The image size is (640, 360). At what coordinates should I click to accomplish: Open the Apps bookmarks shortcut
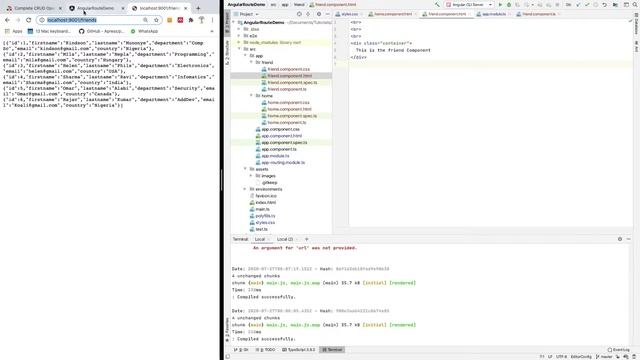point(14,31)
